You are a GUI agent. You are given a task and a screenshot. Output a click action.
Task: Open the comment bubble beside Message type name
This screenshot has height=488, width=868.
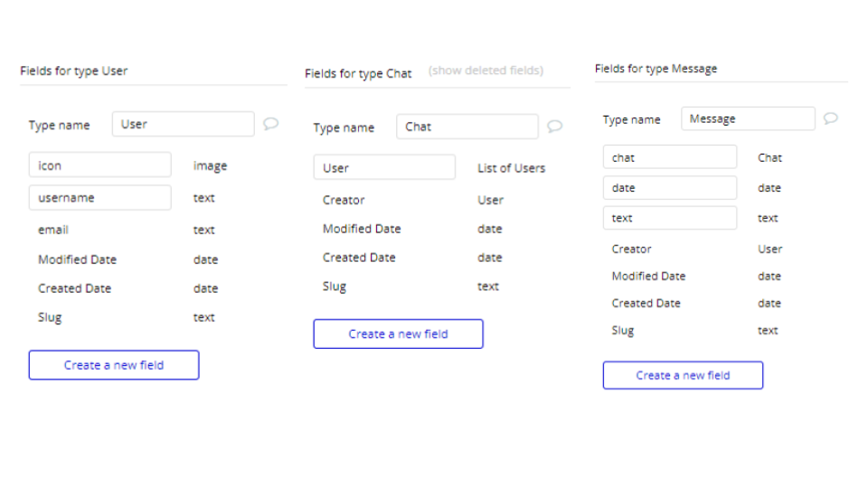tap(830, 118)
